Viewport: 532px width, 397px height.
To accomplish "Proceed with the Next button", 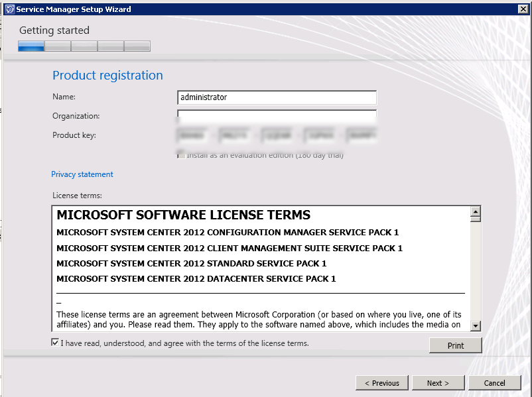I will [x=438, y=383].
